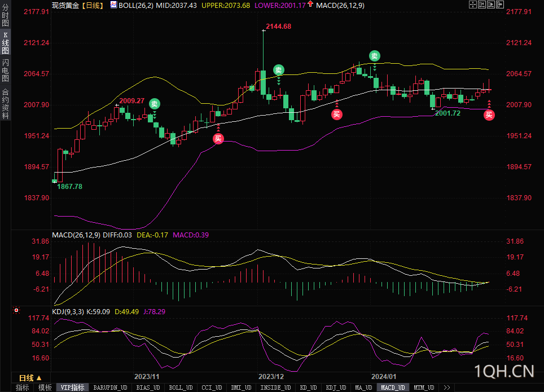This screenshot has width=544, height=392.
Task: Click the 2144.68 high price label
Action: 278,27
